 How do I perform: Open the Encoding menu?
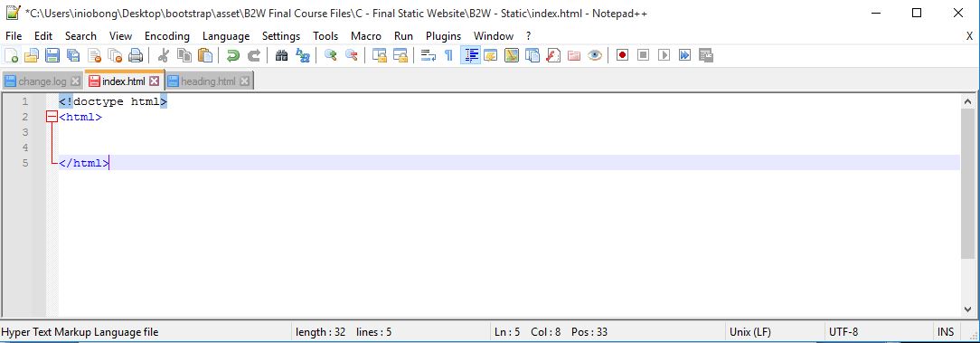click(x=167, y=36)
